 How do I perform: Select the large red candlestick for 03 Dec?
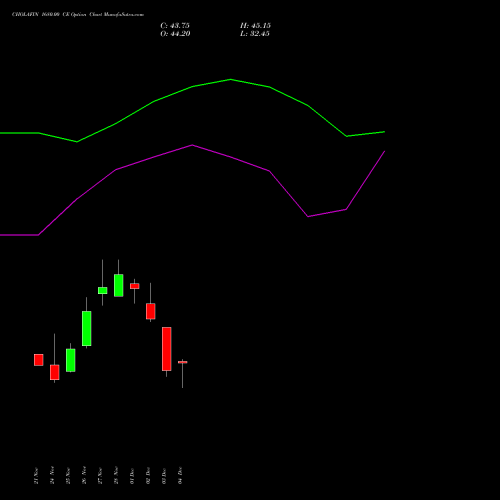tap(167, 349)
